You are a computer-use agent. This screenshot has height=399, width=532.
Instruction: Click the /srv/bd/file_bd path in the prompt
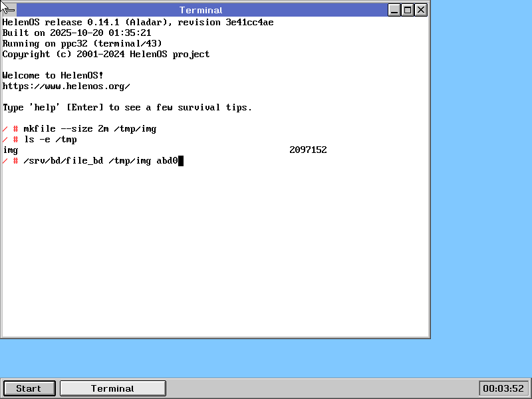[x=63, y=161]
